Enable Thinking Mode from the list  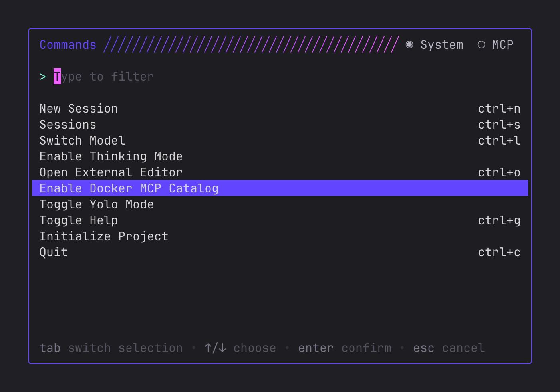coord(111,156)
